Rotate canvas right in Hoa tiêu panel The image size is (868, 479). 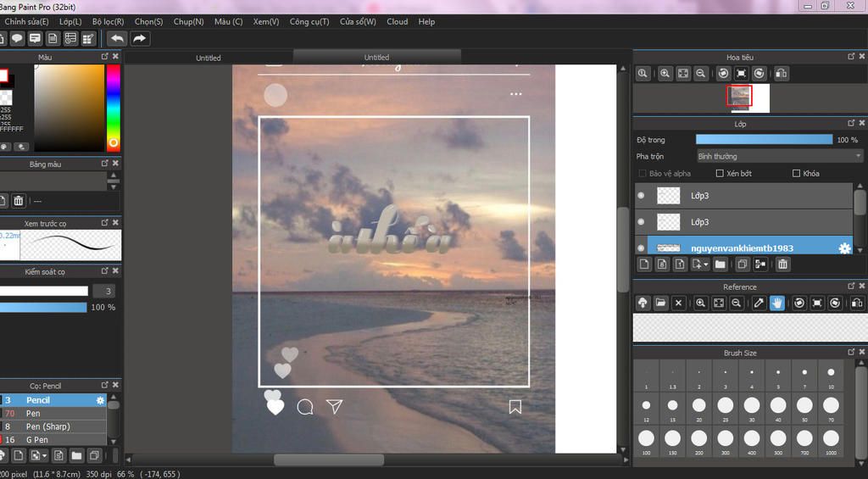pyautogui.click(x=759, y=73)
